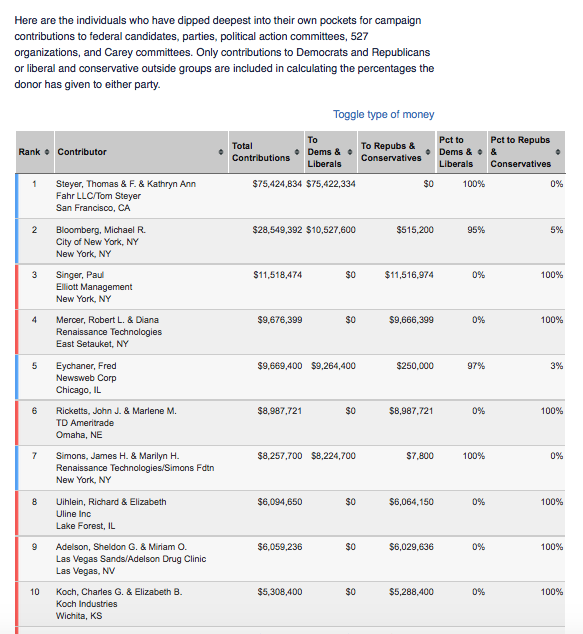This screenshot has width=583, height=634.
Task: Click the Contributor column header label
Action: 82,152
